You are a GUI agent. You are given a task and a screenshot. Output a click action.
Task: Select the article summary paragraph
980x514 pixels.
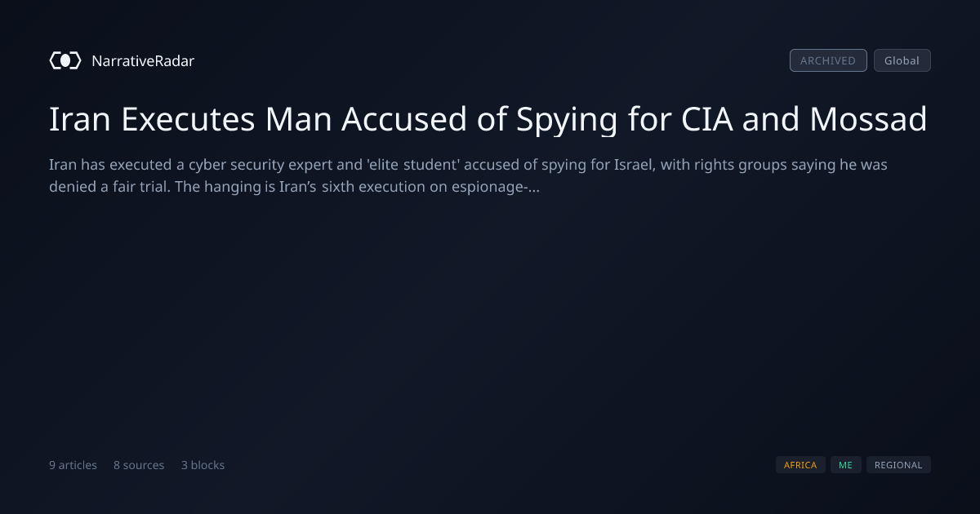point(468,175)
